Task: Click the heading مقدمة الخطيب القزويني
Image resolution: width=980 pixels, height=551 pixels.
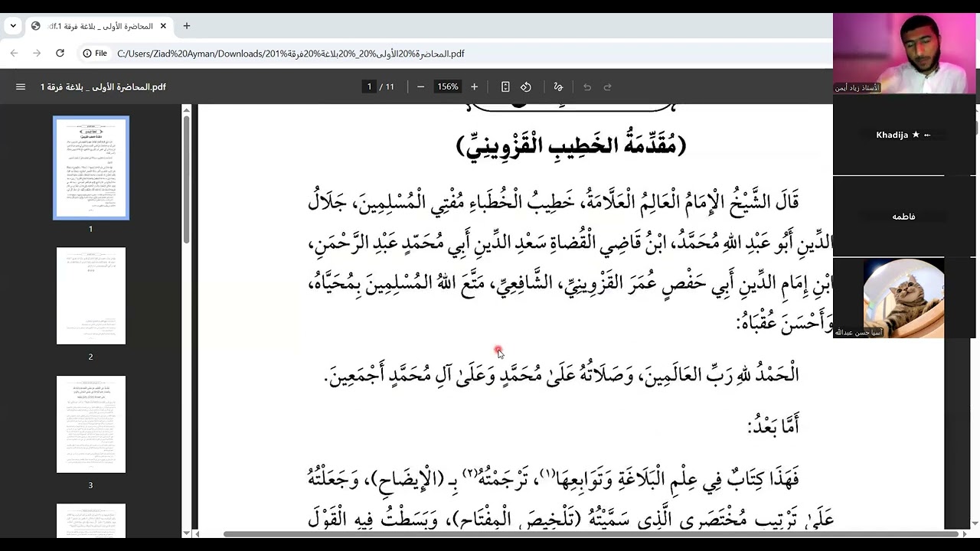Action: pos(571,145)
